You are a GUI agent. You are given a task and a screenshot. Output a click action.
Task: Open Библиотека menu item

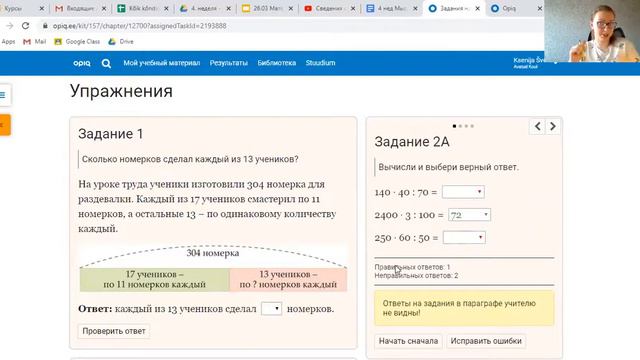[277, 63]
